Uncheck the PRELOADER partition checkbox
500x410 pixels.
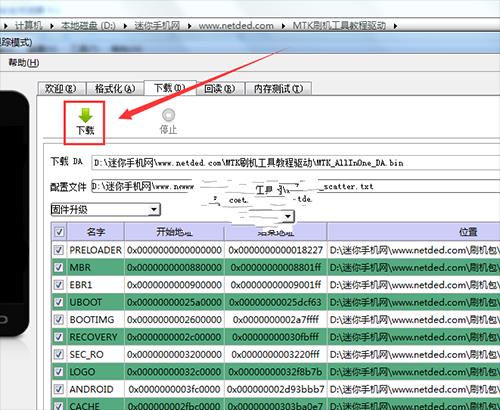59,250
